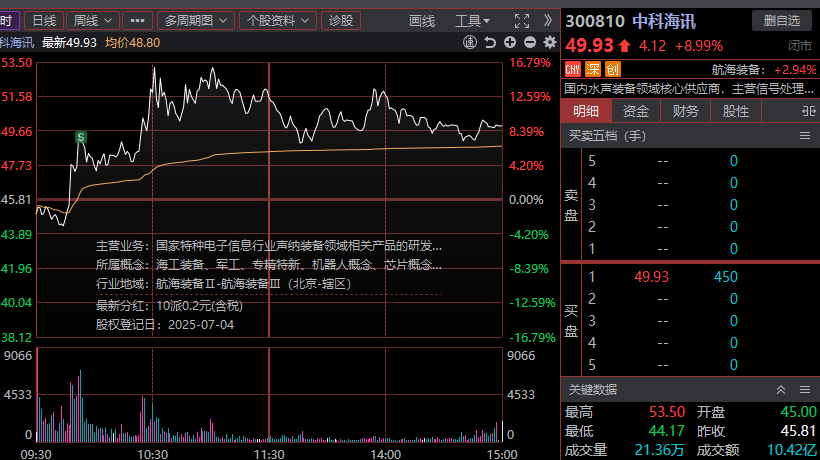
Task: Enter fullscreen with the expand arrows icon
Action: [521, 21]
